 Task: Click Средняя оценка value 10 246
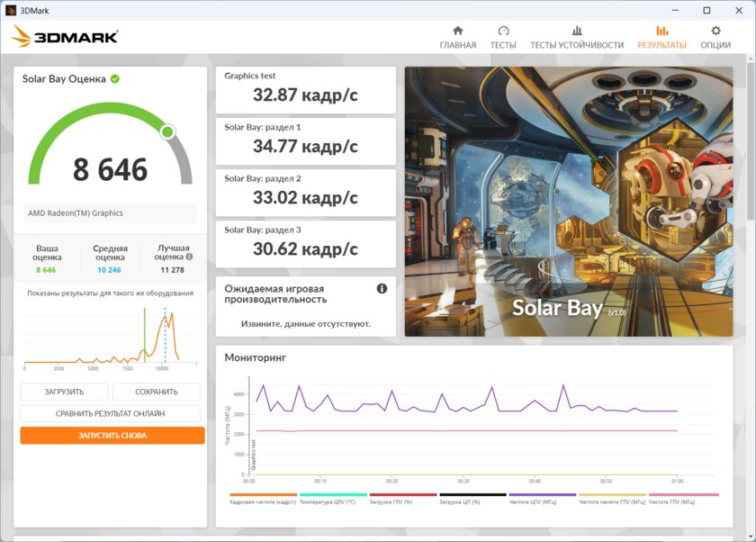pyautogui.click(x=109, y=270)
